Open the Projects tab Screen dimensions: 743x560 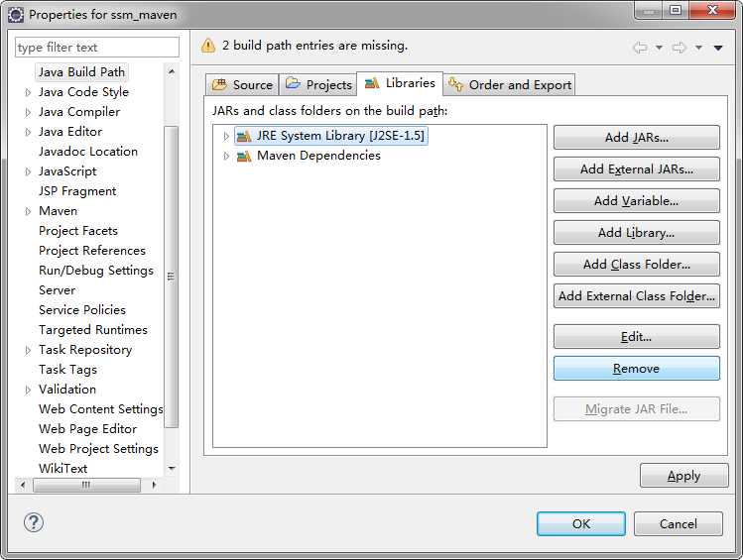pyautogui.click(x=318, y=84)
